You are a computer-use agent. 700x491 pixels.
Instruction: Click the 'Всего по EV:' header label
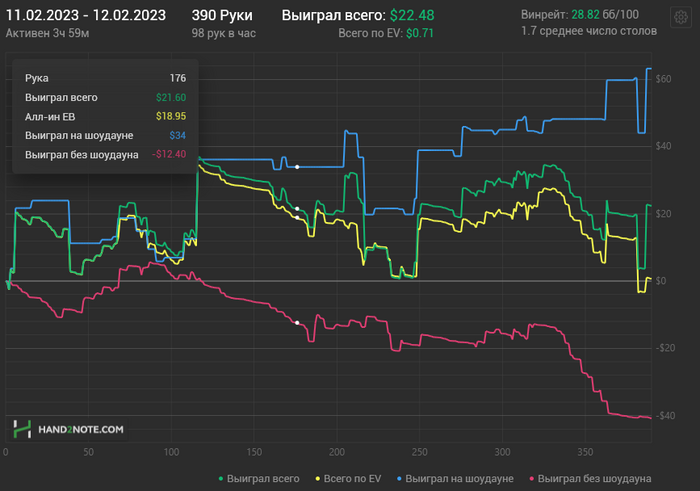[x=371, y=33]
